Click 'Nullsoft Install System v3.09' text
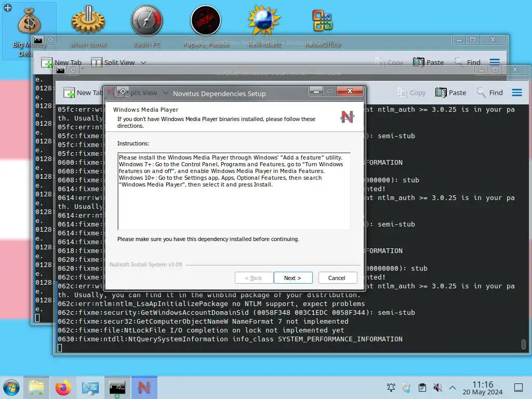The height and width of the screenshot is (399, 532). point(145,264)
